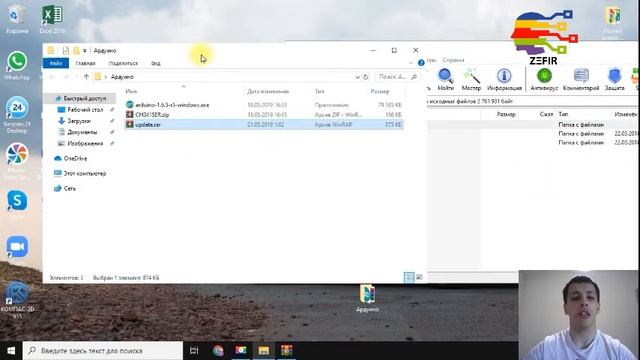The height and width of the screenshot is (360, 640).
Task: Sort files by Тип column in Explorer
Action: [x=320, y=91]
